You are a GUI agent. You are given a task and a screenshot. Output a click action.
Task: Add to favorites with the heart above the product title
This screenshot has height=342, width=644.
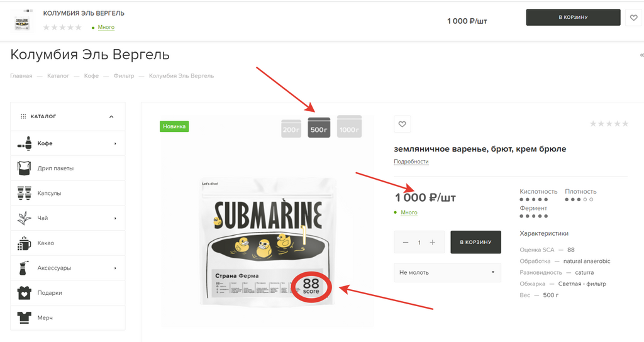click(402, 124)
